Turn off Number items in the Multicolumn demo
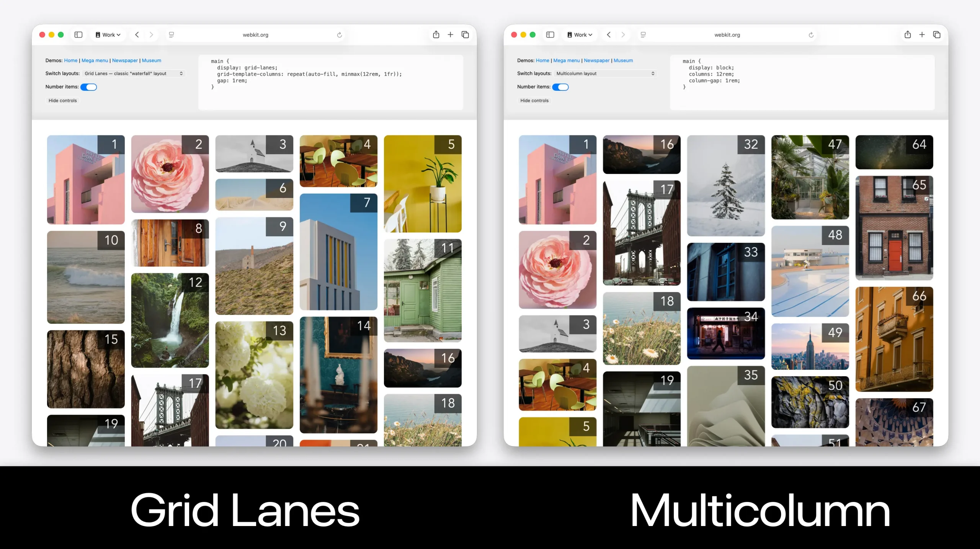This screenshot has height=549, width=980. [x=561, y=87]
